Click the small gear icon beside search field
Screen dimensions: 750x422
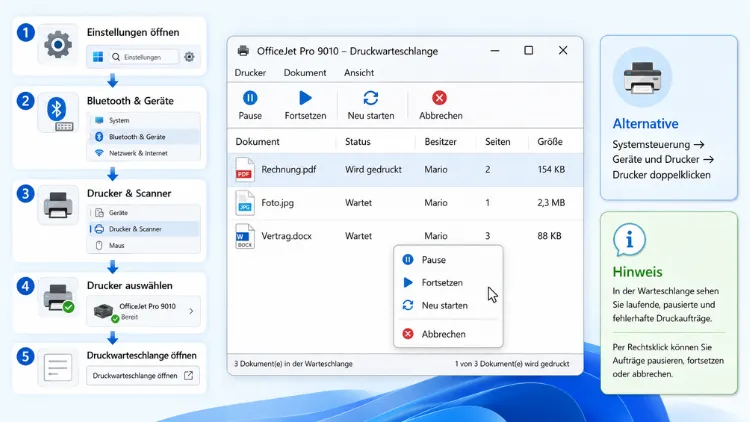189,57
